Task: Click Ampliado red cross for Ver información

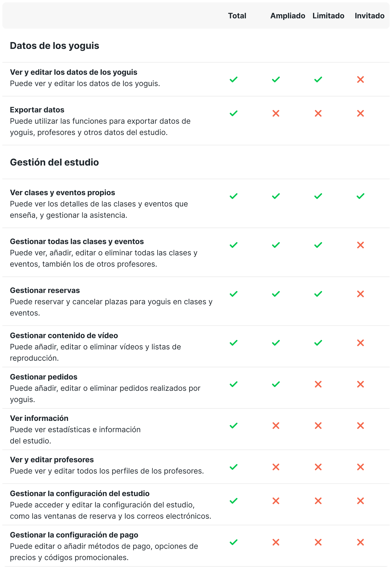Action: click(276, 426)
